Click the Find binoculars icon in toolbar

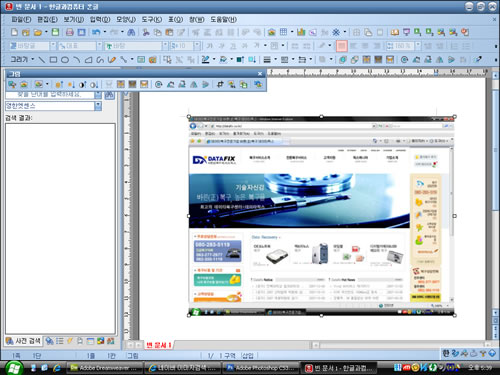pos(131,32)
